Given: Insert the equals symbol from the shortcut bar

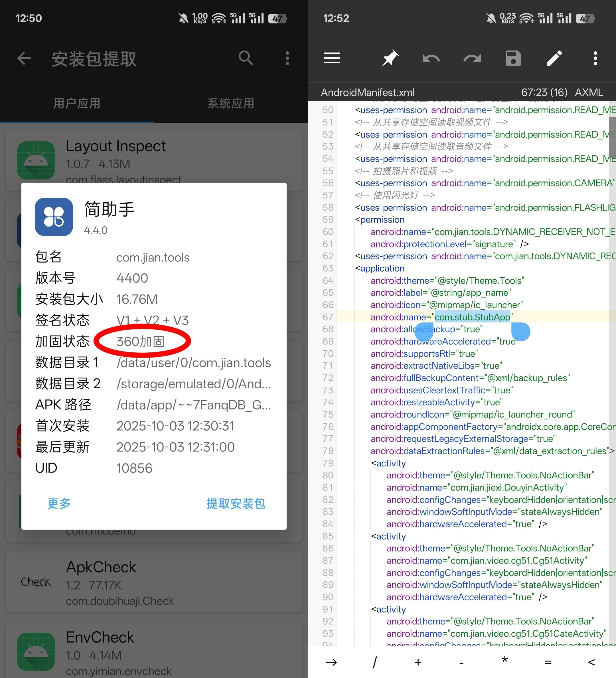Looking at the screenshot, I should coord(548,662).
